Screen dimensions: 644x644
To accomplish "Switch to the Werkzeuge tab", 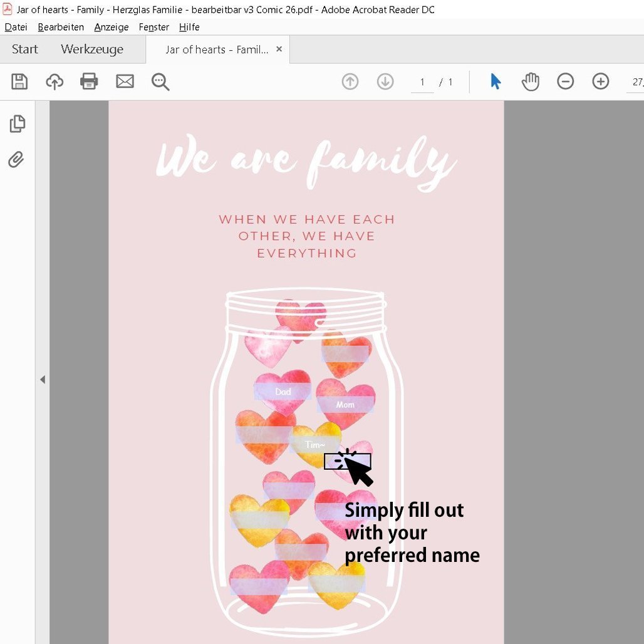I will [92, 49].
